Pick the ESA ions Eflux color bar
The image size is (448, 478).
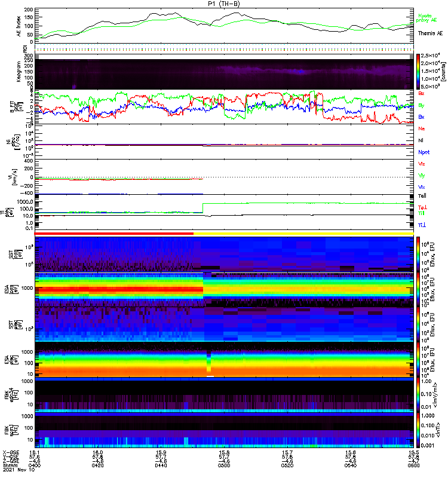click(418, 289)
